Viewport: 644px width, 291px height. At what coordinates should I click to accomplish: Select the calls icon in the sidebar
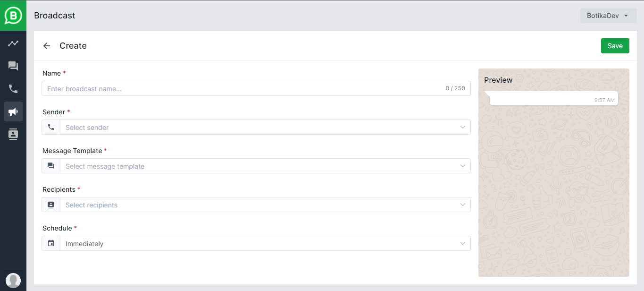pyautogui.click(x=13, y=88)
